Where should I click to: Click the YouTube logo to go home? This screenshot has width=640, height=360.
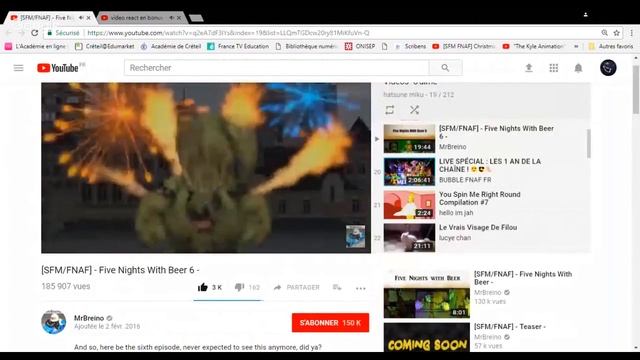point(58,68)
